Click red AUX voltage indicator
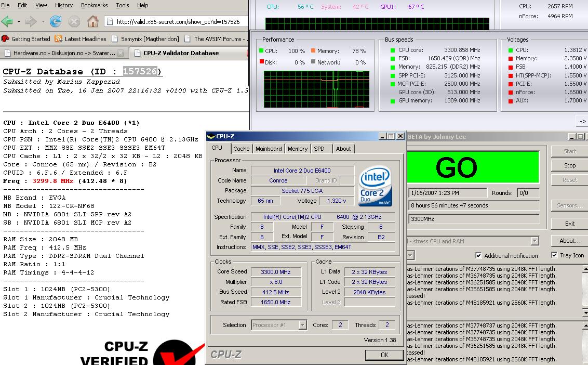Image resolution: width=588 pixels, height=365 pixels. click(x=511, y=101)
